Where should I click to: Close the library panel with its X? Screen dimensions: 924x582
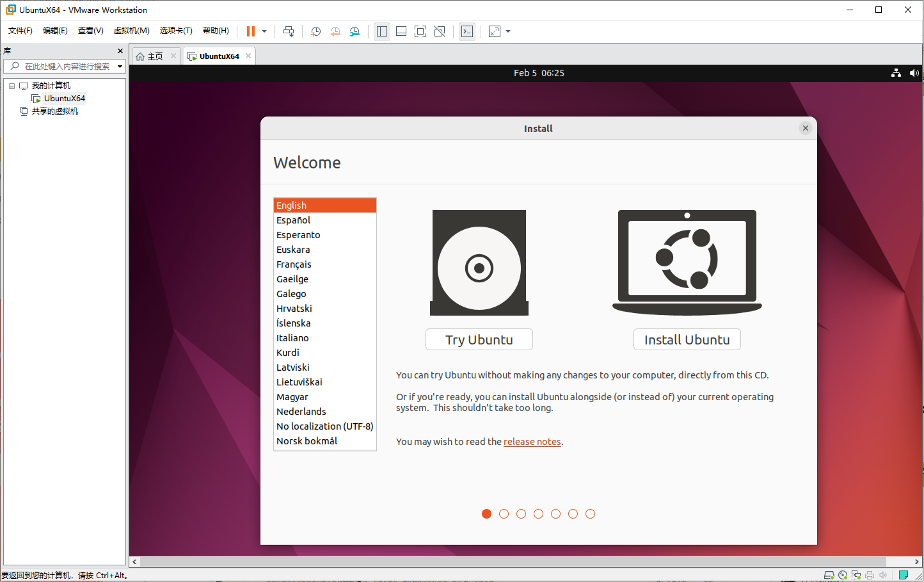120,51
